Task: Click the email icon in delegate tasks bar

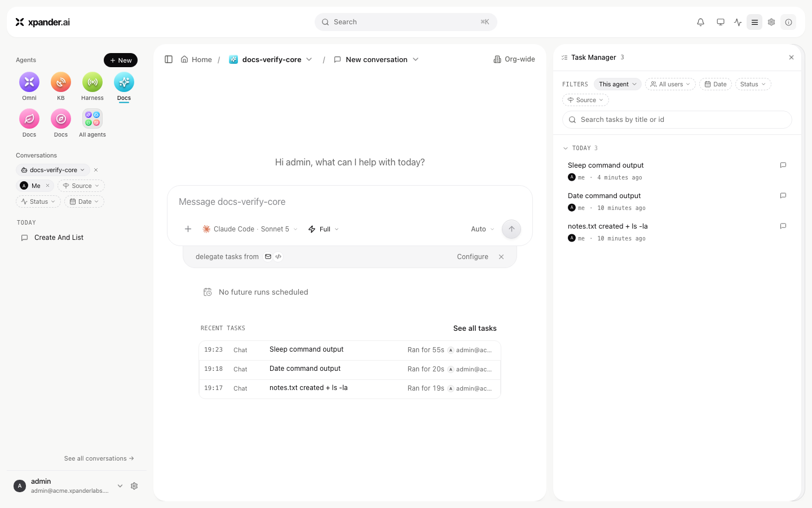Action: point(268,257)
